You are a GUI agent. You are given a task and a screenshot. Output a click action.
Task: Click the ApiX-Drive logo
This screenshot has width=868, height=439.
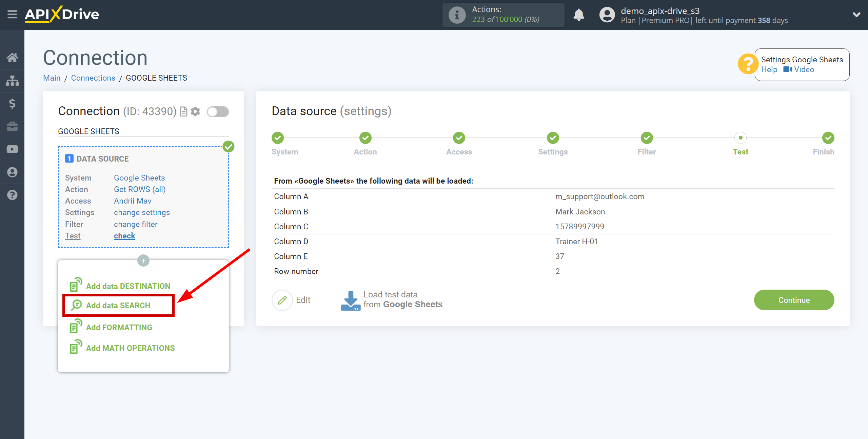point(62,15)
